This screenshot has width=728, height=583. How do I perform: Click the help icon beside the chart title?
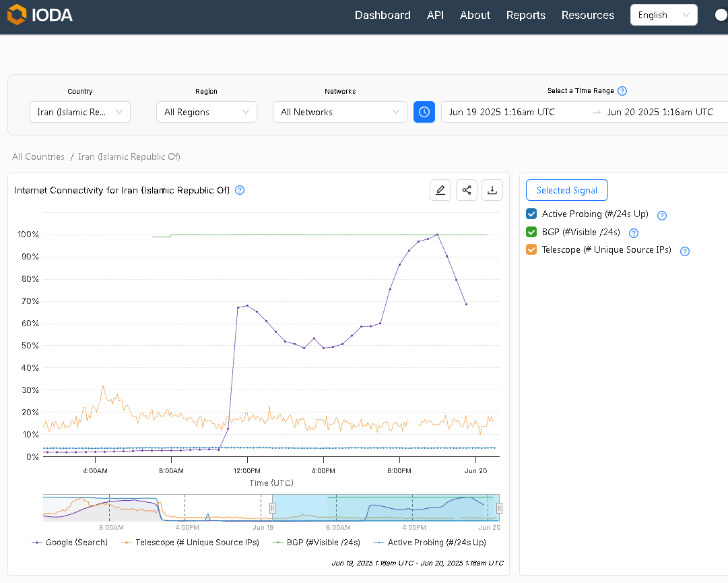tap(240, 190)
